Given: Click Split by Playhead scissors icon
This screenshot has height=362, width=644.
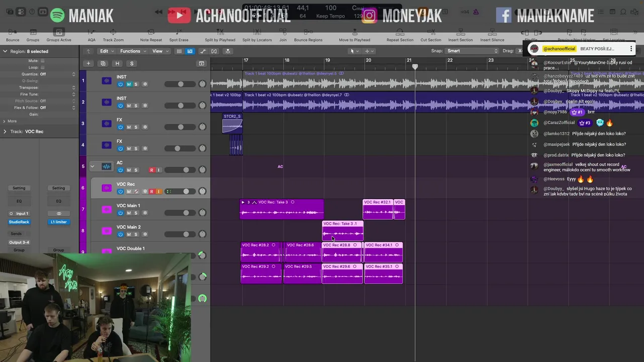Looking at the screenshot, I should tap(220, 33).
